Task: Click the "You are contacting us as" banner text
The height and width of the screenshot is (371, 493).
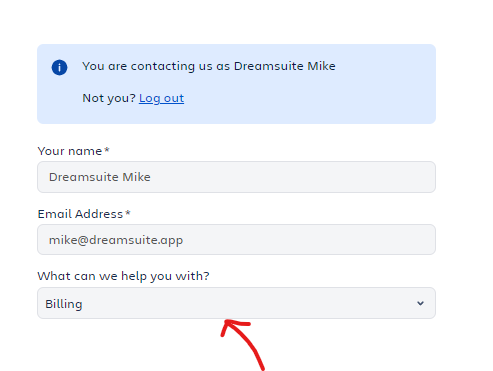Action: [x=156, y=66]
